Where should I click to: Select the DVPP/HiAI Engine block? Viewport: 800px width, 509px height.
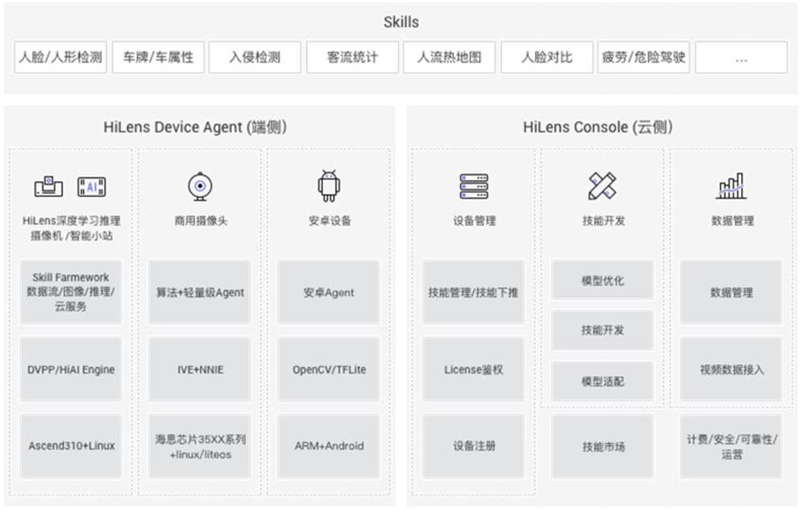70,369
